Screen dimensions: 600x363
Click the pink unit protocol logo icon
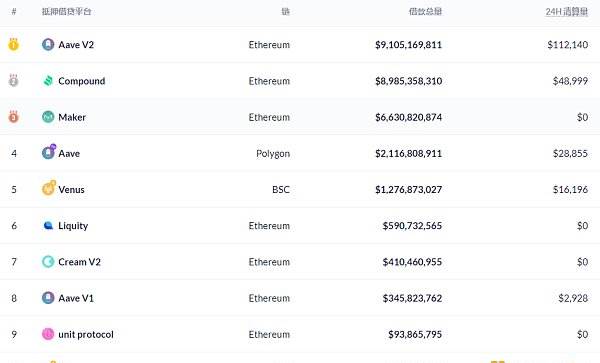pos(48,334)
